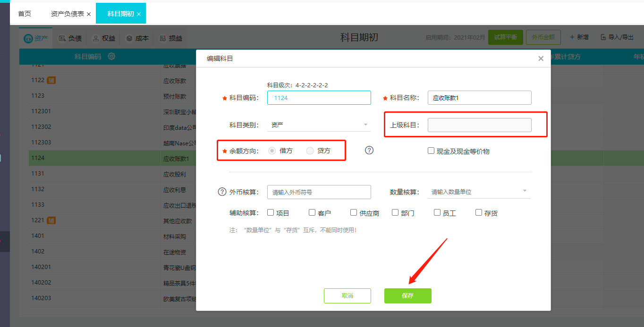Enable the 客户 auxiliary accounting checkbox

(312, 212)
